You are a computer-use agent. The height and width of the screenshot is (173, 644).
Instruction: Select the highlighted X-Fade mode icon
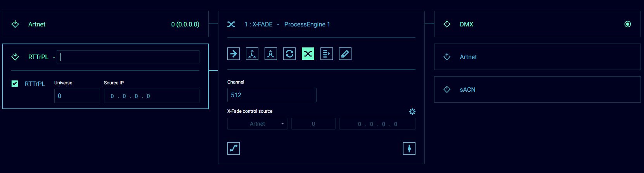coord(308,54)
